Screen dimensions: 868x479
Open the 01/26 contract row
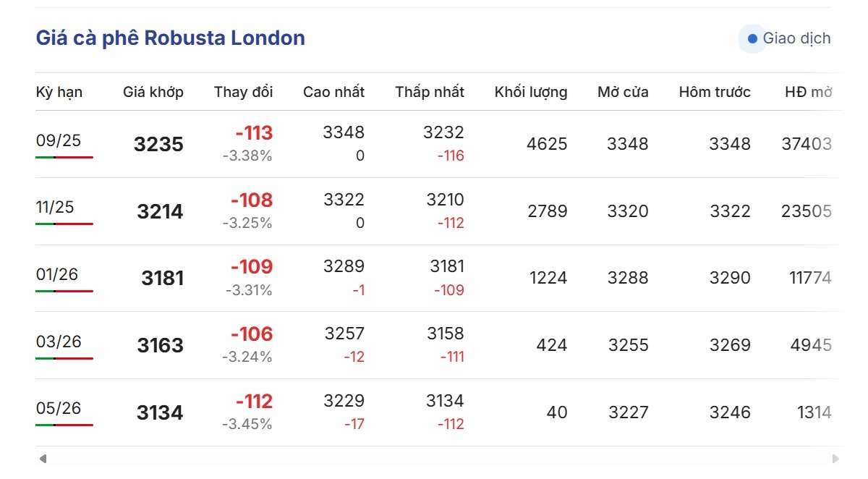[x=438, y=279]
